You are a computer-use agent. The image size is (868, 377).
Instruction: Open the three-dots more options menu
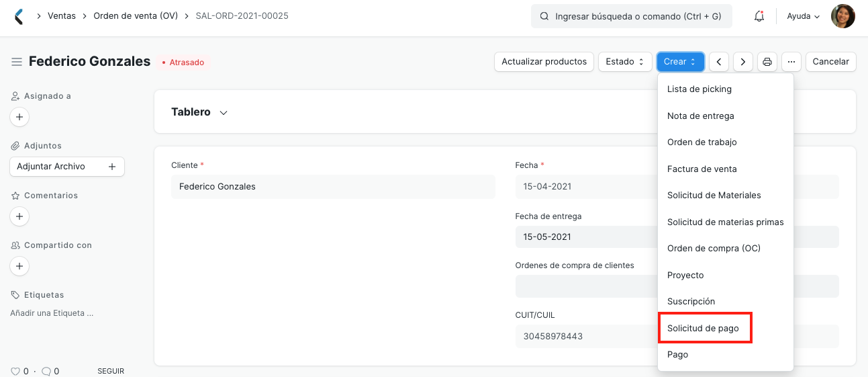click(x=791, y=62)
